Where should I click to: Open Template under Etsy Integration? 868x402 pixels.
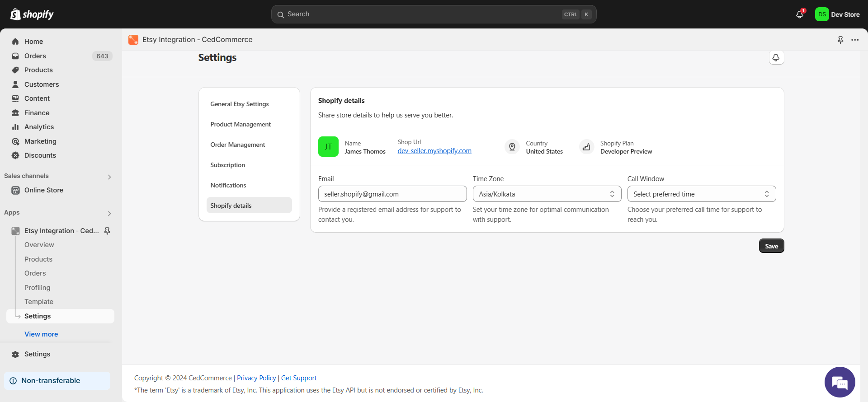tap(39, 302)
